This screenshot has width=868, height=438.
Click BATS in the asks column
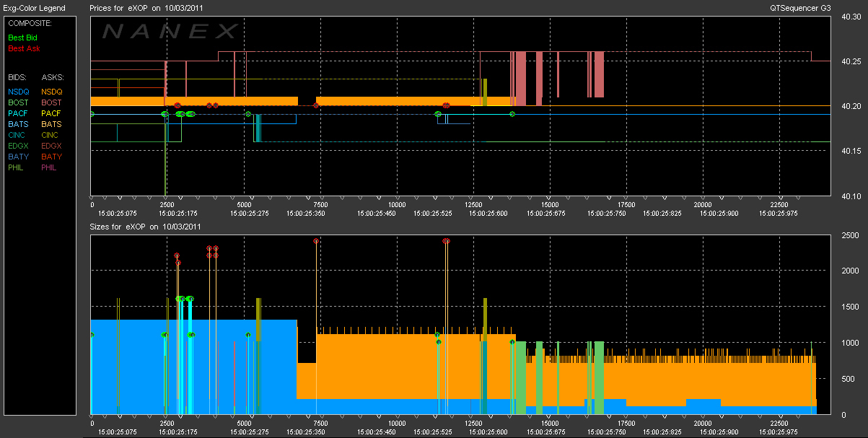click(51, 124)
